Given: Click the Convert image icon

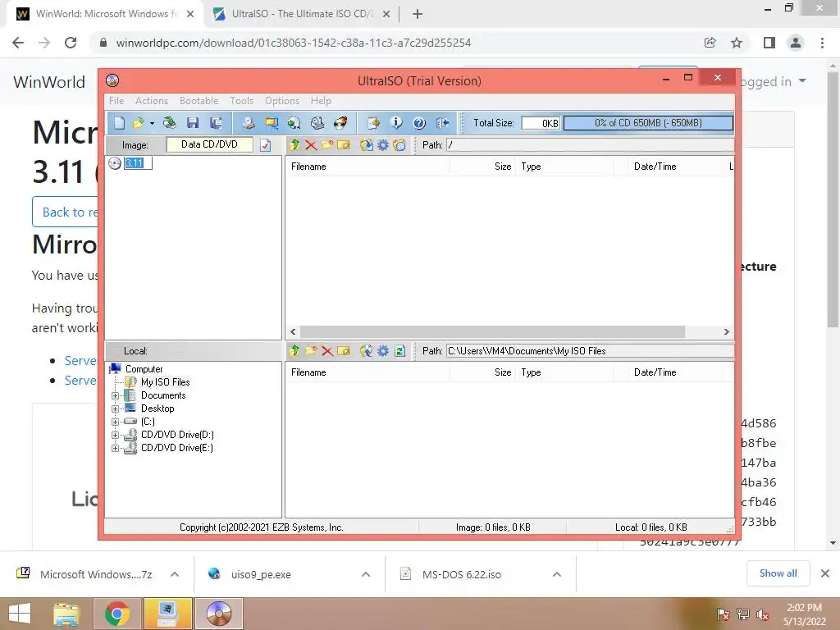Looking at the screenshot, I should (x=294, y=123).
